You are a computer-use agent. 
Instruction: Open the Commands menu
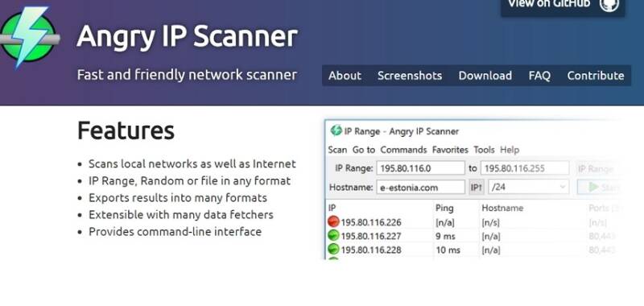[x=403, y=150]
